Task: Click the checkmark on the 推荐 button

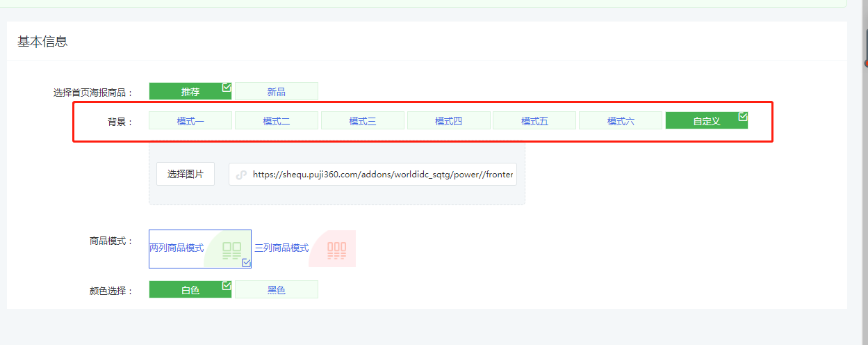Action: (x=227, y=87)
